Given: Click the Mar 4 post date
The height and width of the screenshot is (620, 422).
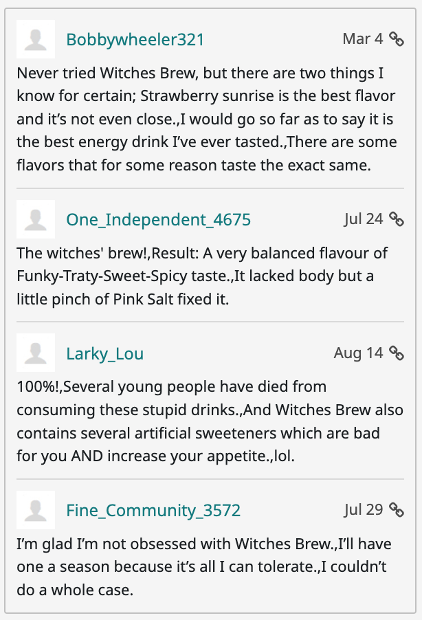Looking at the screenshot, I should tap(363, 39).
